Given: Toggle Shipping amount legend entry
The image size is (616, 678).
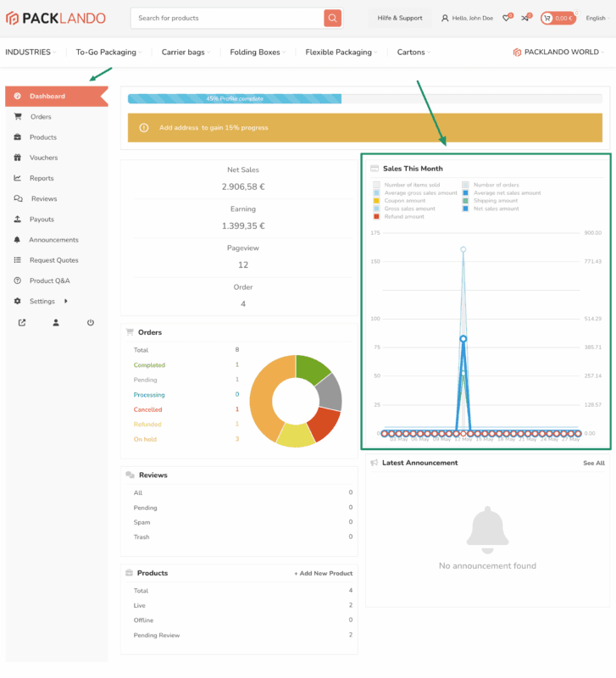Looking at the screenshot, I should click(490, 201).
